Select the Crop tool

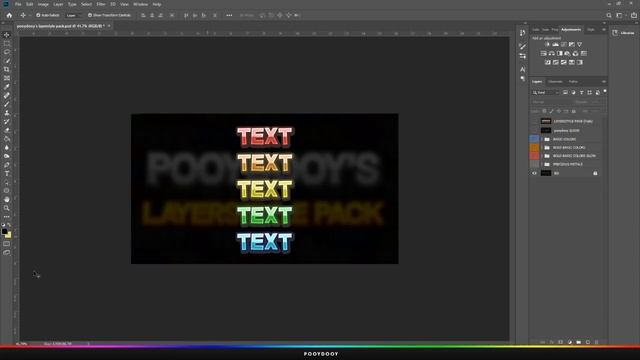7,69
